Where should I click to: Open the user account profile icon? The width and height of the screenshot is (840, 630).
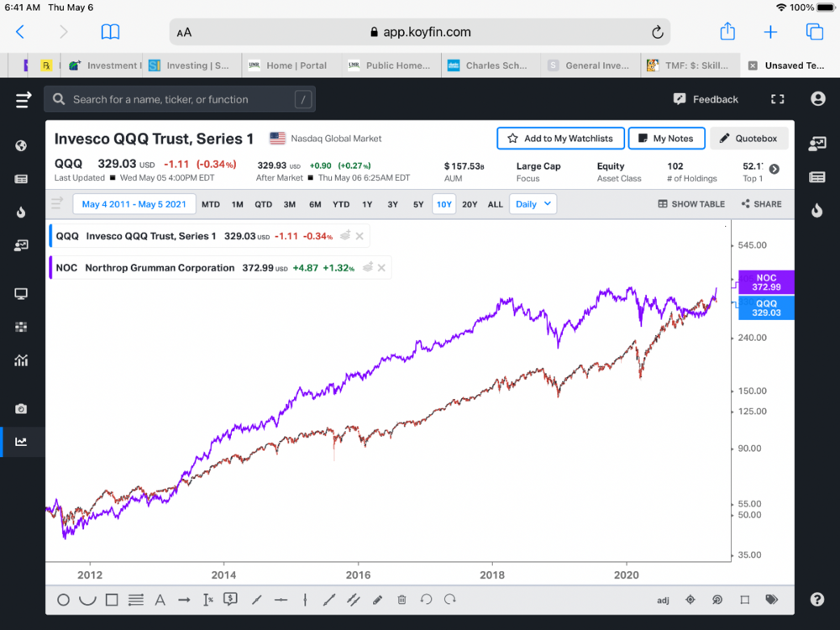point(817,99)
